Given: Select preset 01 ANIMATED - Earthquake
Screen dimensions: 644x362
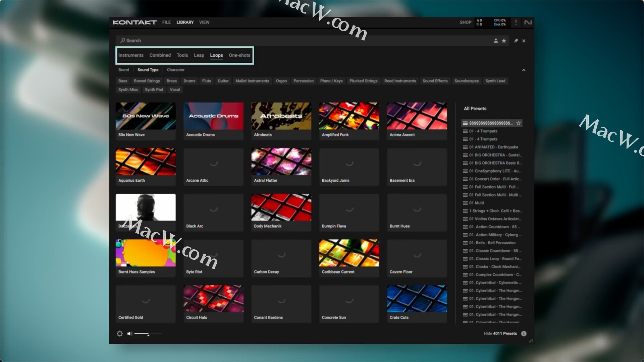Looking at the screenshot, I should pyautogui.click(x=492, y=147).
